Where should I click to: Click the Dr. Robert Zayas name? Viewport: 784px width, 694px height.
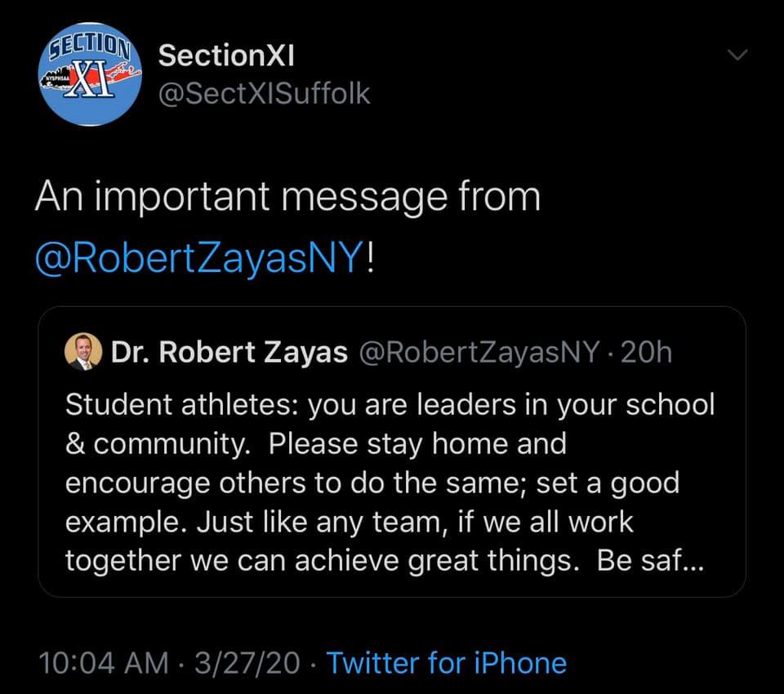pos(229,352)
